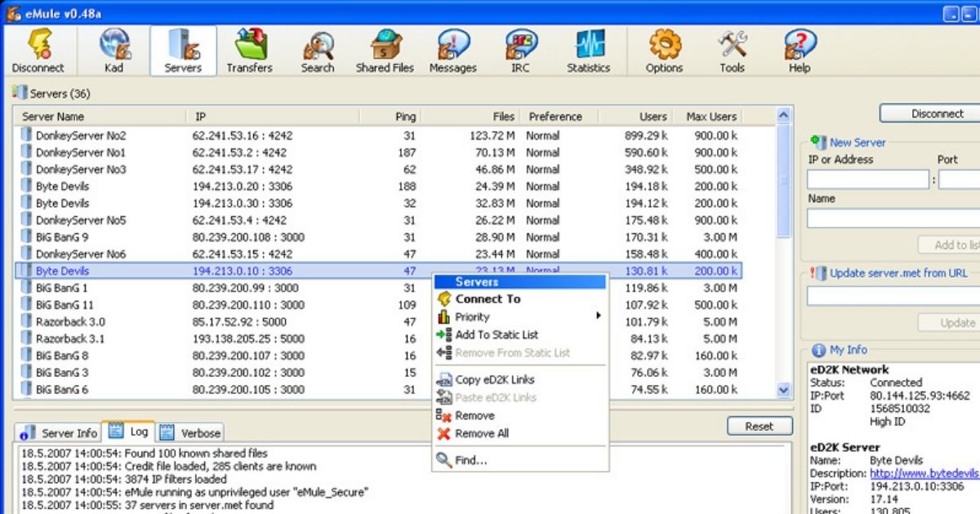Open the Statistics view

tap(588, 49)
